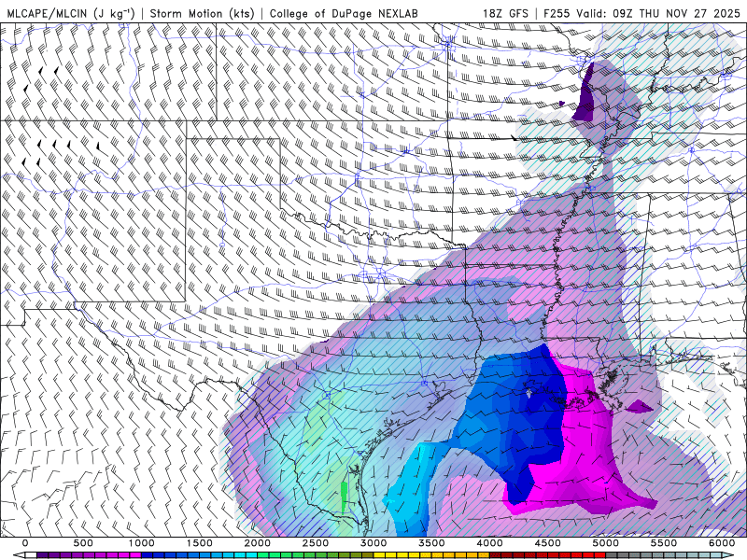Click the MLCAPE/MLCIN (J kg⁻¹) title text
The width and height of the screenshot is (747, 560).
[x=71, y=13]
